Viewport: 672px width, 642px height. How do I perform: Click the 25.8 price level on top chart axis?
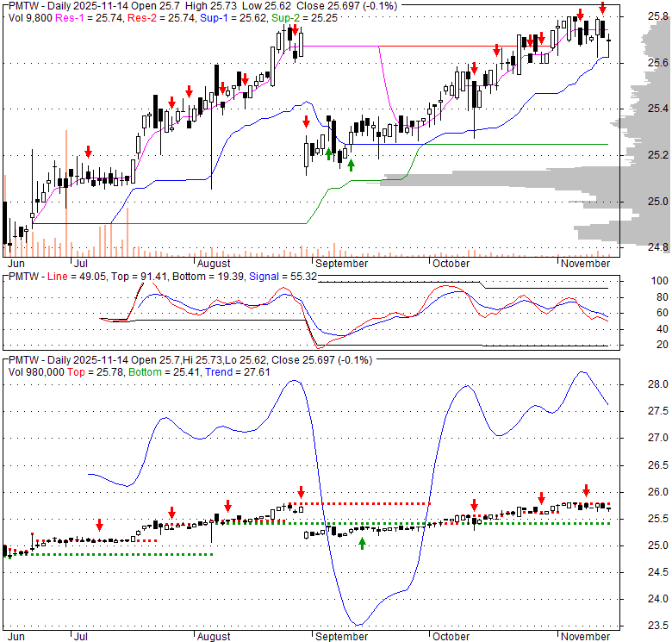pos(658,16)
